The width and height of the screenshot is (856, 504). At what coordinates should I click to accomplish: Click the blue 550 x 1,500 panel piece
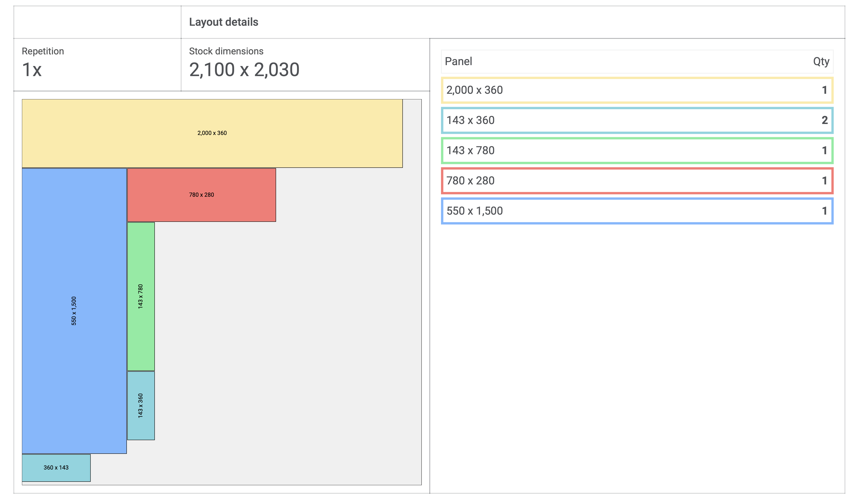(74, 311)
